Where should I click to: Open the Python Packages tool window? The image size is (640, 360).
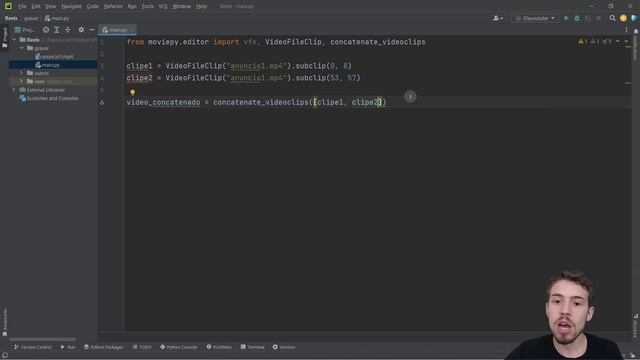coord(104,347)
